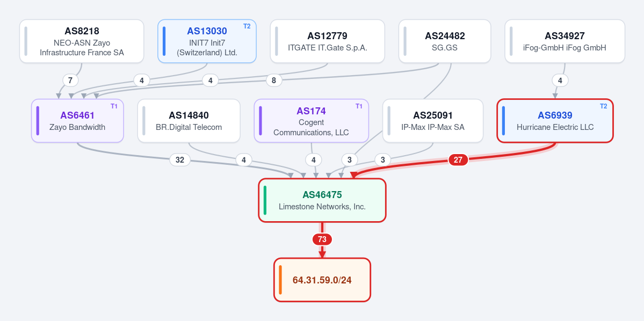Viewport: 644px width, 321px height.
Task: Click the 64.31.59.0/24 prefix box
Action: coord(322,280)
